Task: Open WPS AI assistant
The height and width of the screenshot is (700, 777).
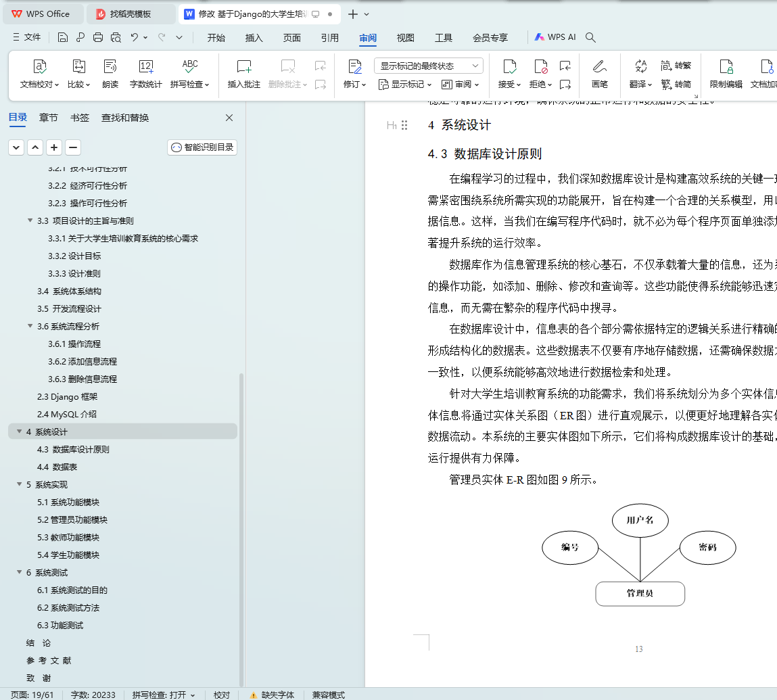Action: [x=555, y=37]
